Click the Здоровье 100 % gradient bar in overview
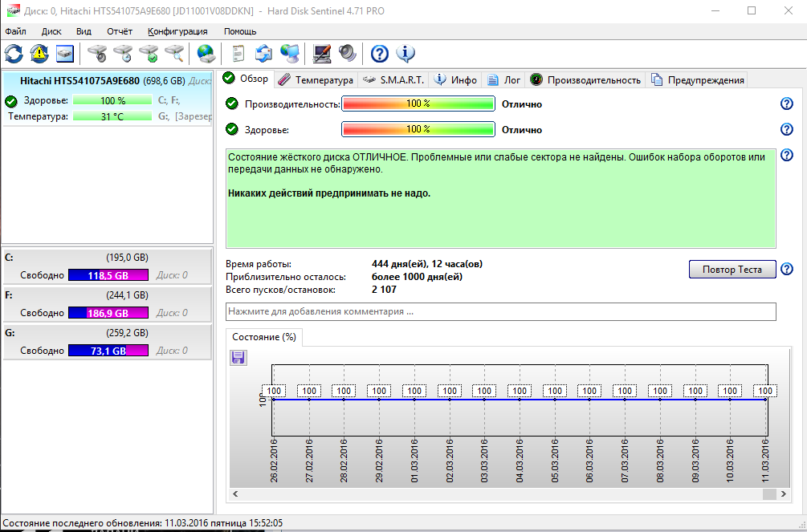The image size is (807, 532). pyautogui.click(x=418, y=129)
